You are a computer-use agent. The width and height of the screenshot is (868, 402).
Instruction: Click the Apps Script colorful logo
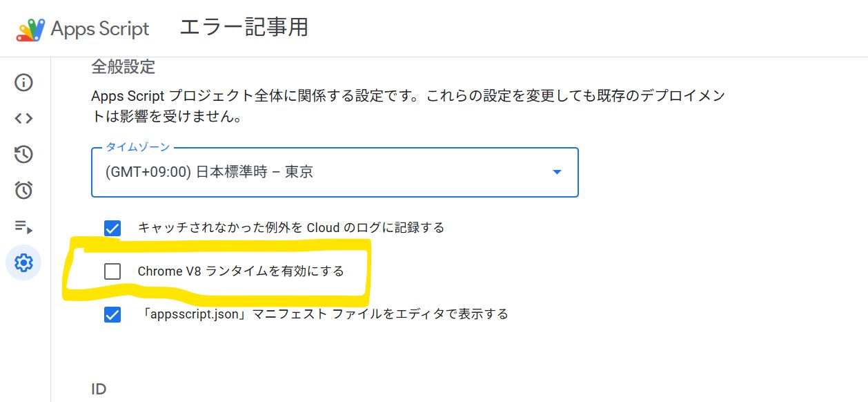pos(30,29)
